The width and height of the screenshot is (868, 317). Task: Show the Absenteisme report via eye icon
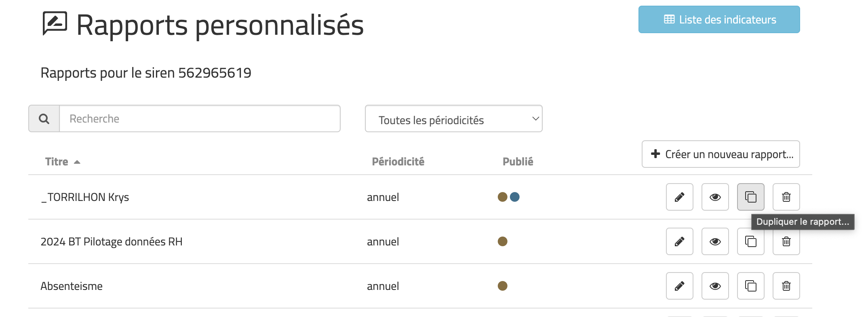point(715,286)
